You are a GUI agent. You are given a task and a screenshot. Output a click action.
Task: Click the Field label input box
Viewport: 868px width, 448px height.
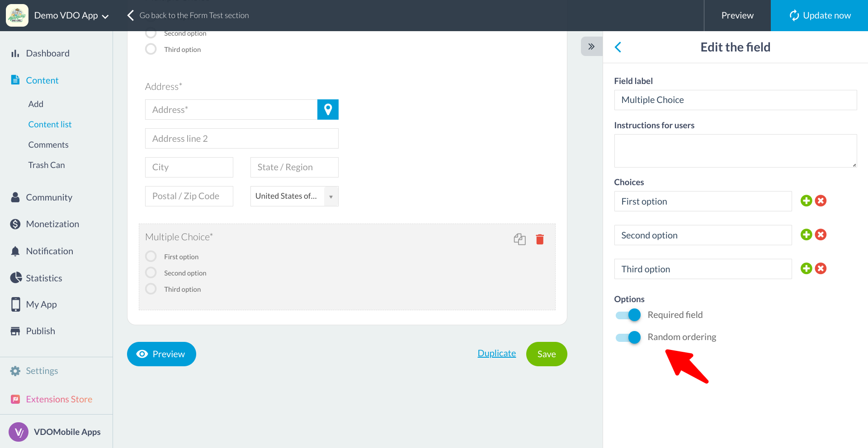point(735,100)
